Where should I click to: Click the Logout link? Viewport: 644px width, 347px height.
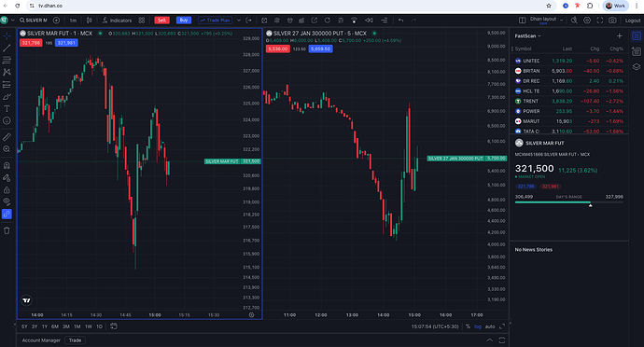point(633,21)
